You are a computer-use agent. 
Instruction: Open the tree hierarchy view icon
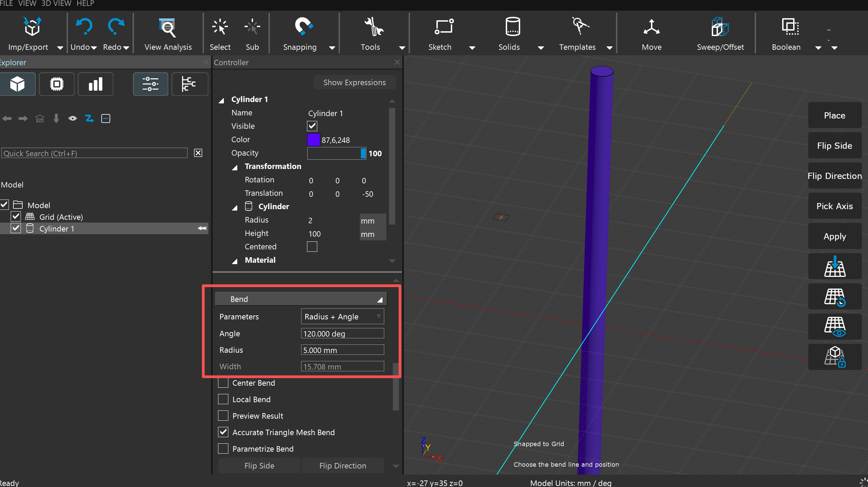click(x=189, y=84)
